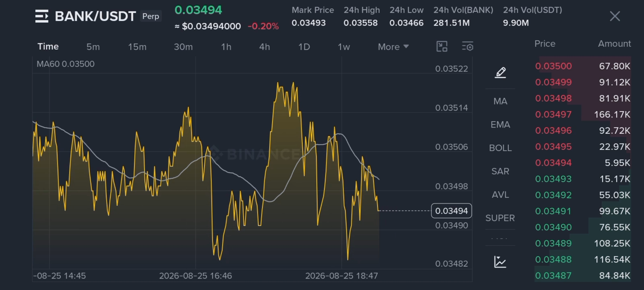The width and height of the screenshot is (644, 290).
Task: Click the 116.54K amount entry
Action: coord(612,260)
